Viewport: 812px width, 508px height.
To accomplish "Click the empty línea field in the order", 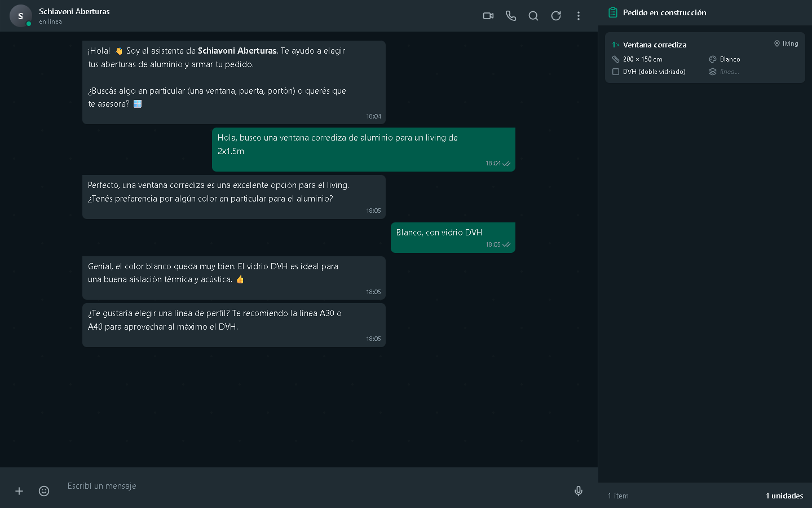I will 729,72.
